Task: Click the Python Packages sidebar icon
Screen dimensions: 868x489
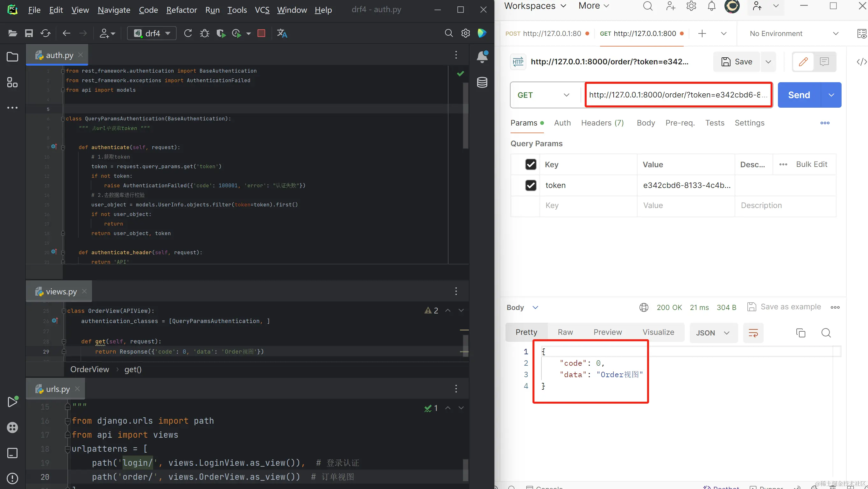Action: pyautogui.click(x=12, y=428)
